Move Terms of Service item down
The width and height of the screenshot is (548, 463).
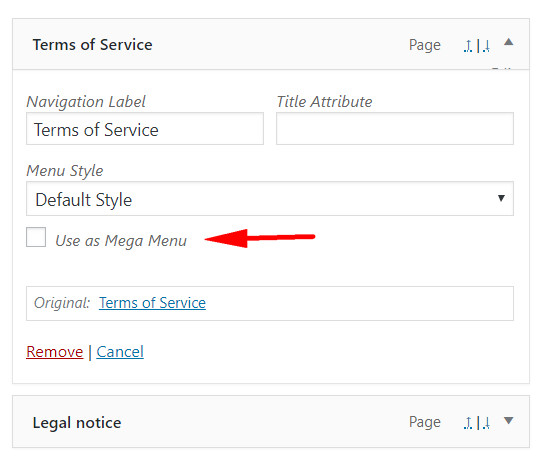[486, 46]
